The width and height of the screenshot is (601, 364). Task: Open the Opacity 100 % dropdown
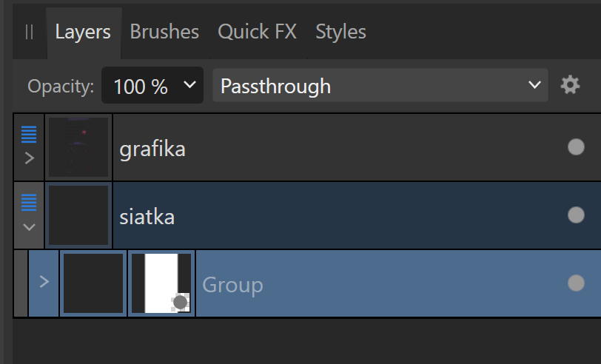pyautogui.click(x=152, y=85)
